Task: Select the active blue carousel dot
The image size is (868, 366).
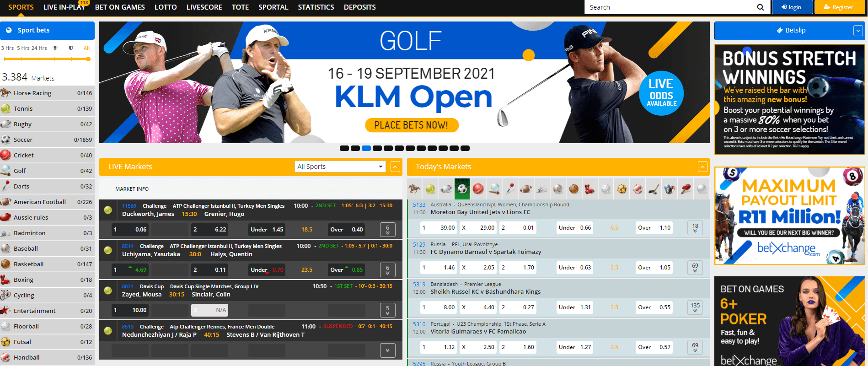Action: pyautogui.click(x=366, y=148)
